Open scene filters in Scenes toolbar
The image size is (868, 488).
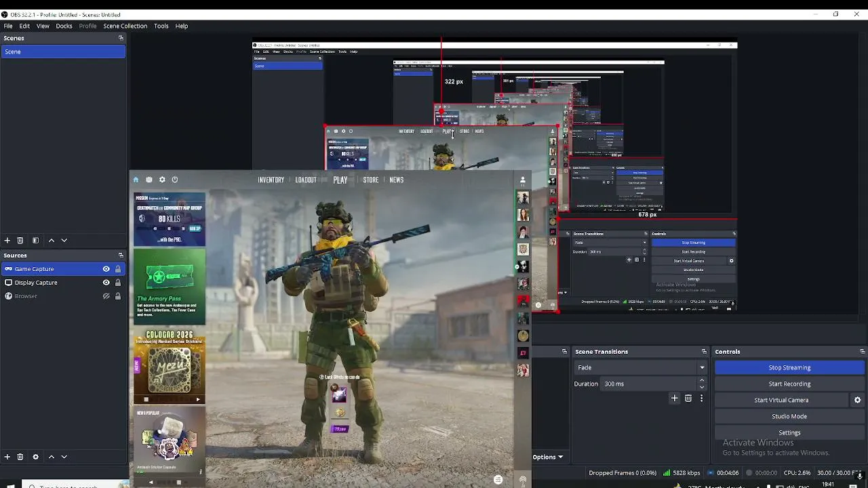point(35,241)
